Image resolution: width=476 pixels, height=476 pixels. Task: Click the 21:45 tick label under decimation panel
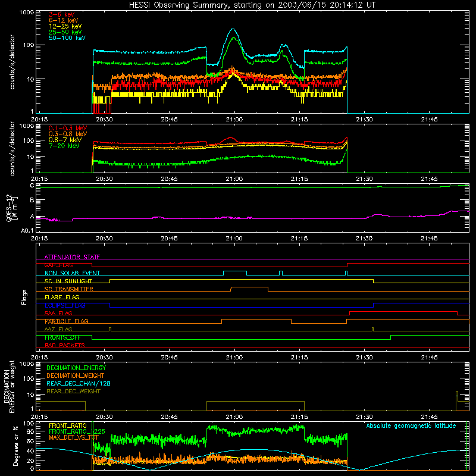coord(429,417)
